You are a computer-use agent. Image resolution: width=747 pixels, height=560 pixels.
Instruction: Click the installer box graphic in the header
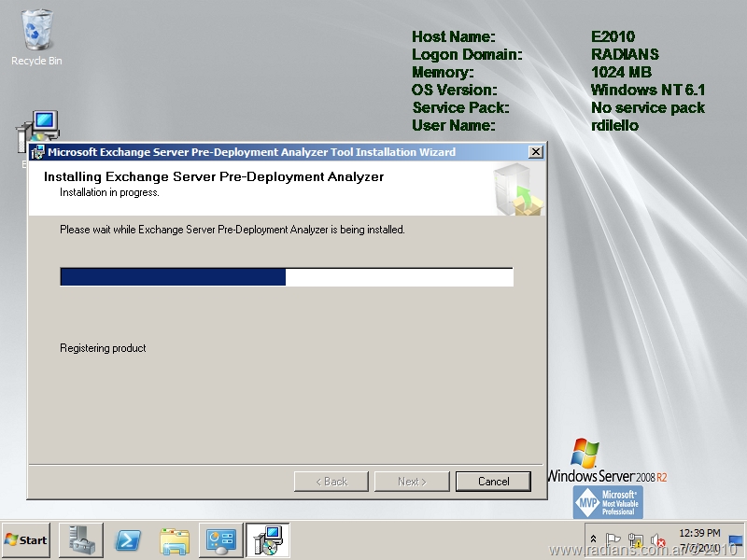tap(516, 189)
